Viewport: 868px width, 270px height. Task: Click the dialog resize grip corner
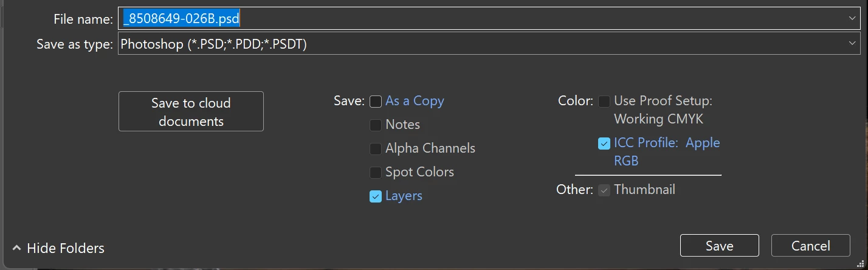coord(859,263)
